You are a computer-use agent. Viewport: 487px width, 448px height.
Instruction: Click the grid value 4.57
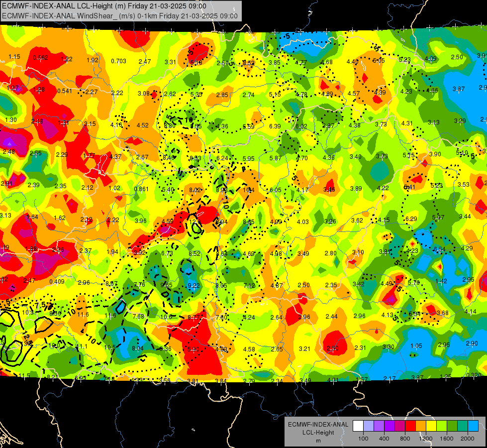point(354,93)
